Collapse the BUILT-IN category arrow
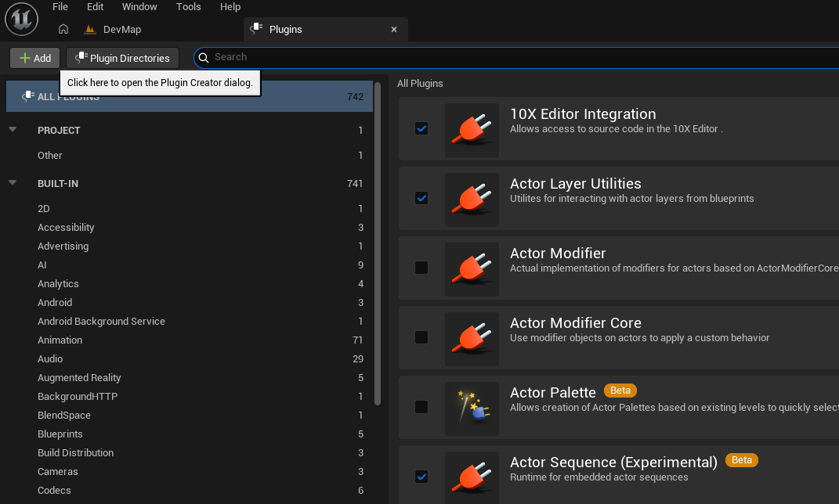This screenshot has width=839, height=504. click(13, 183)
